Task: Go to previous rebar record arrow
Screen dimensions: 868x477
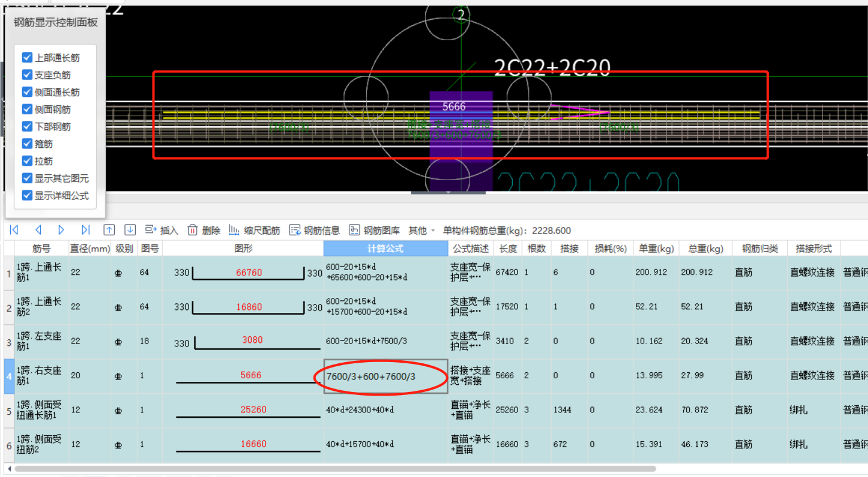Action: point(38,230)
